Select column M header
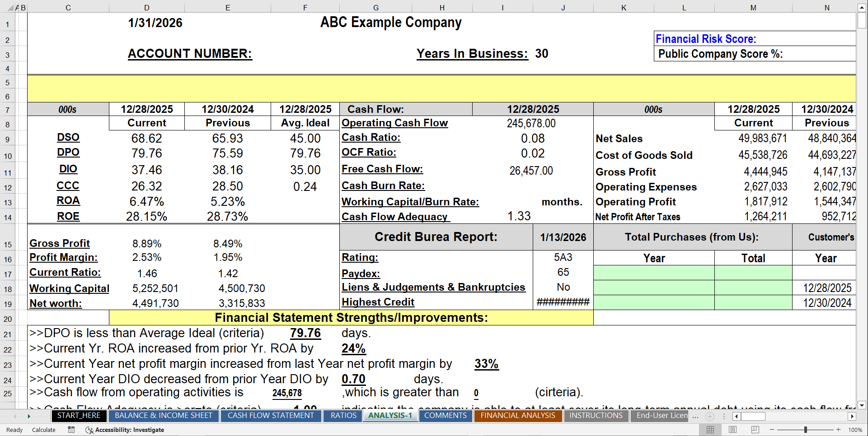868x436 pixels. pyautogui.click(x=753, y=8)
